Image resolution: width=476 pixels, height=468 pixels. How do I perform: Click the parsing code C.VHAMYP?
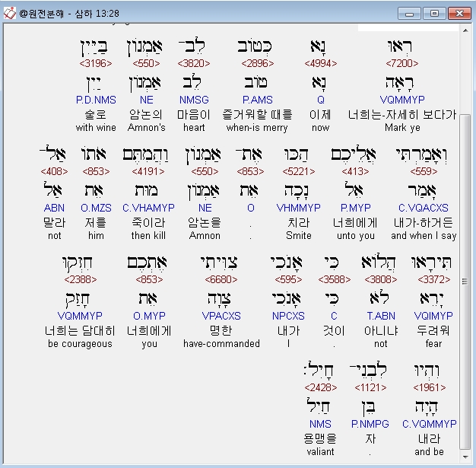point(148,208)
